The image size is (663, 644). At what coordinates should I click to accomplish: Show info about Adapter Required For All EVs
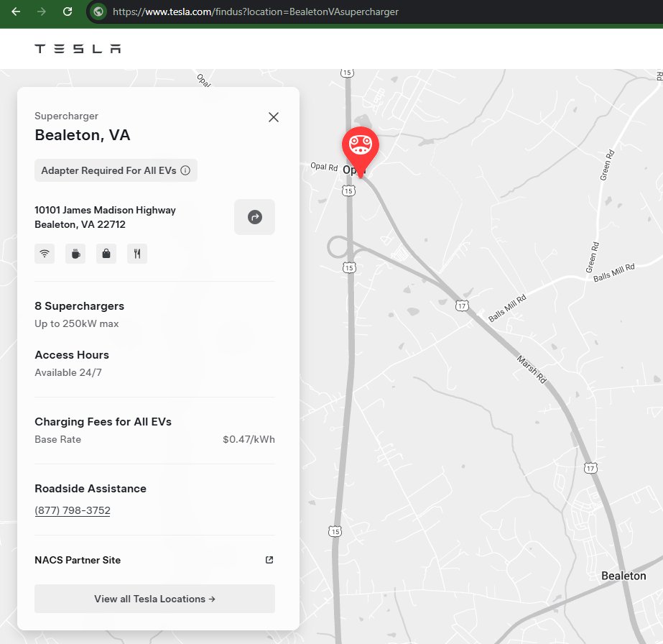point(185,170)
